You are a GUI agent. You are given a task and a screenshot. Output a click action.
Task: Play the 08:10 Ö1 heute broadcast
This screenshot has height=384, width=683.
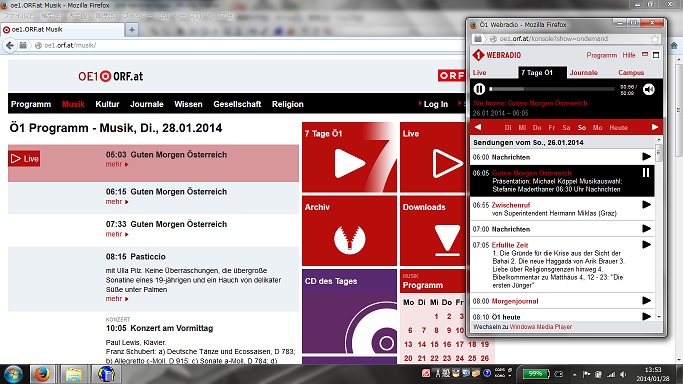pyautogui.click(x=646, y=317)
